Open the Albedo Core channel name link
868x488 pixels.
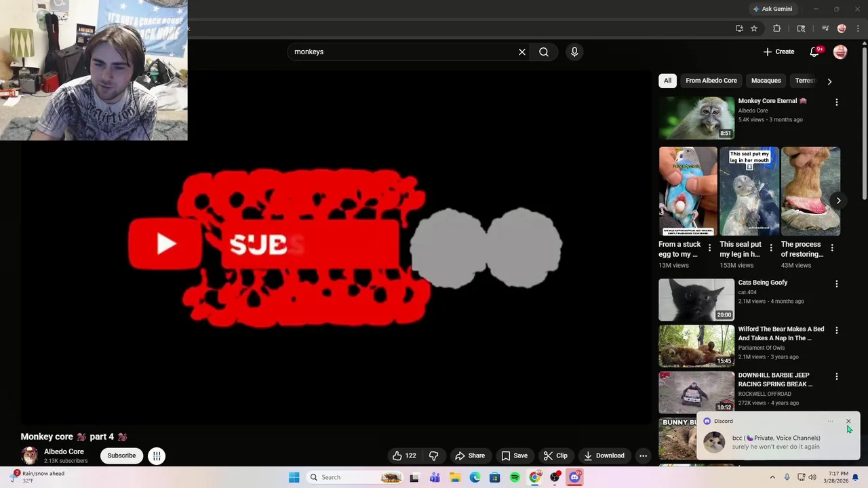point(64,451)
